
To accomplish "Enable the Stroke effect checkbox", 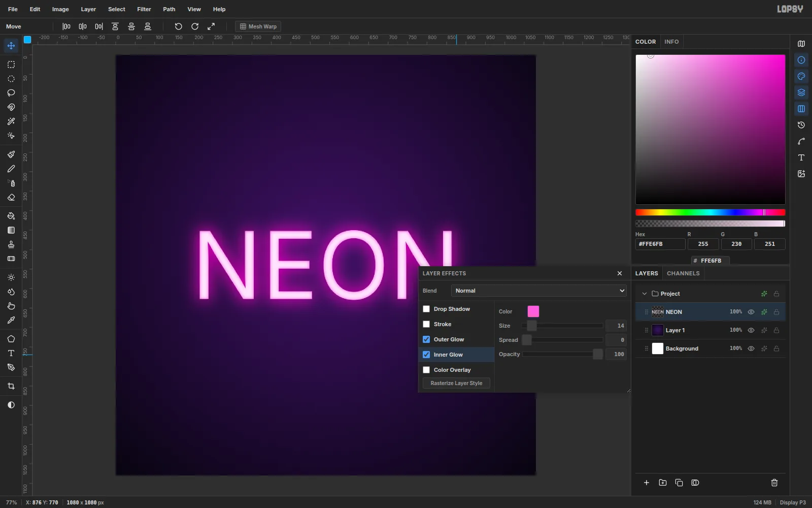I will [x=426, y=324].
